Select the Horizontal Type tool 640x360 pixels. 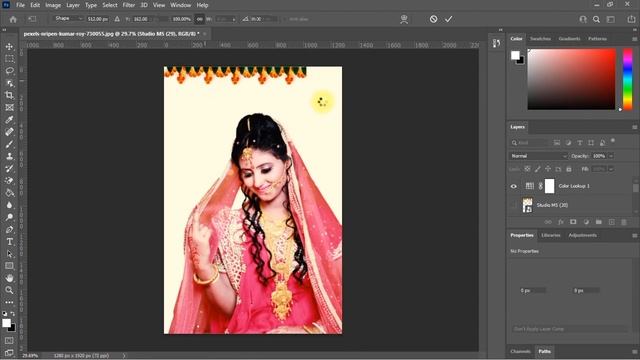tap(9, 242)
